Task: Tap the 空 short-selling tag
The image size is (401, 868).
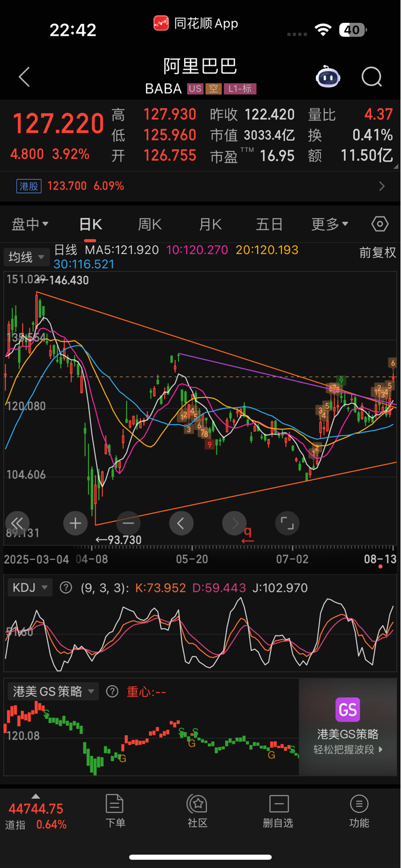Action: (x=213, y=89)
